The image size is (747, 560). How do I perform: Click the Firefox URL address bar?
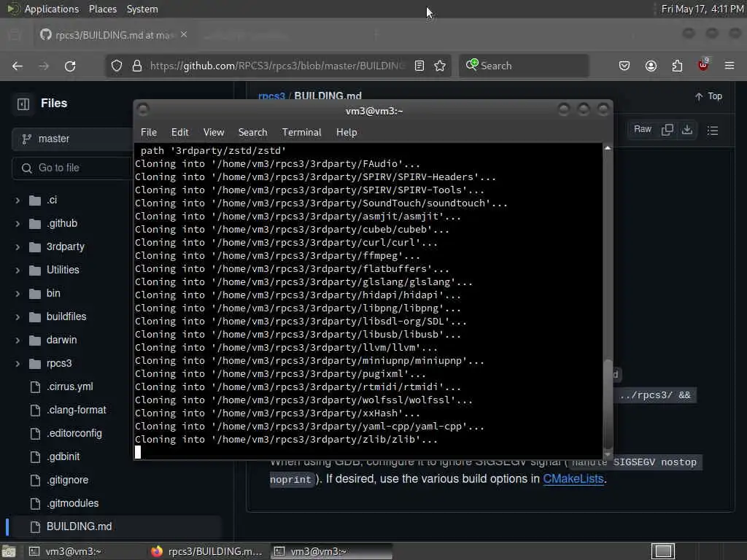coord(279,66)
